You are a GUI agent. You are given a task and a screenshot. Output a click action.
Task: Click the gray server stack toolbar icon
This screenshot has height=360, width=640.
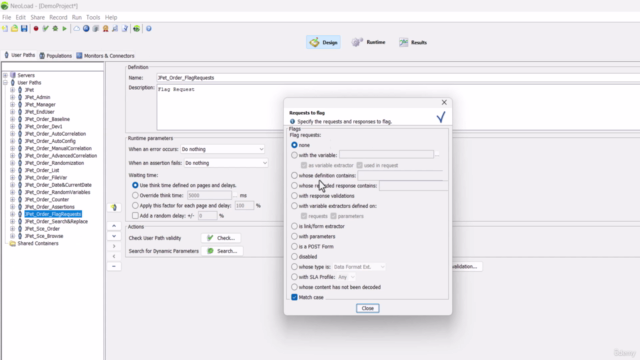pos(96,29)
